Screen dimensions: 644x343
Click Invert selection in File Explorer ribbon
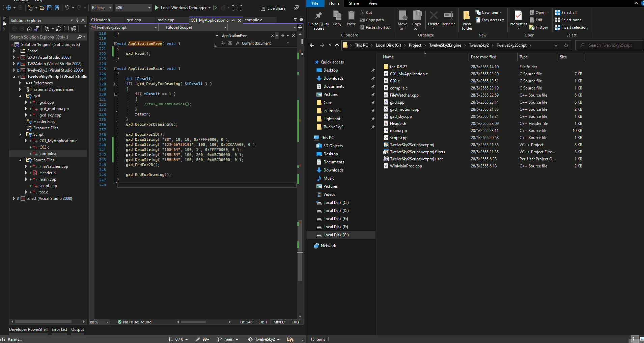tap(571, 27)
